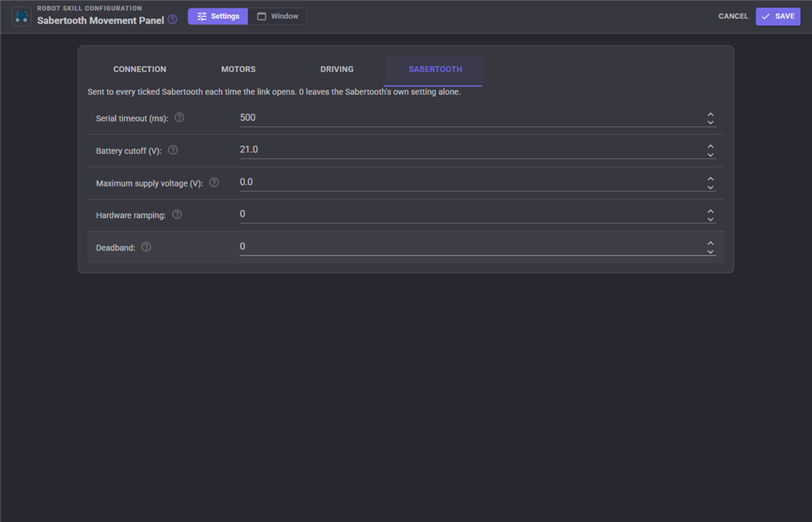Cancel configuration changes
Screen dimensions: 812x522
coord(733,17)
